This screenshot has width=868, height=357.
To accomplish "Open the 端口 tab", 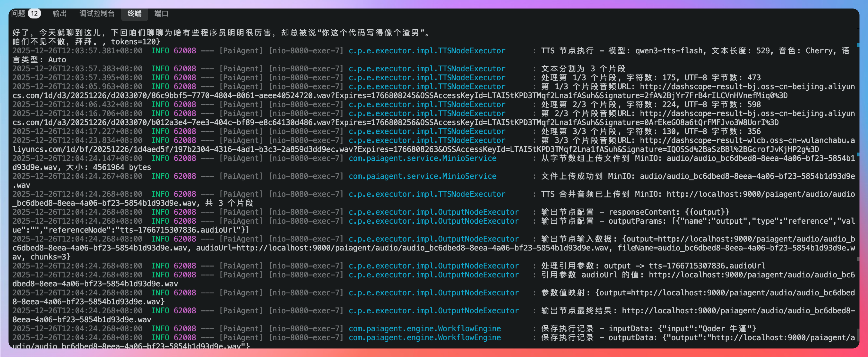I will click(x=161, y=13).
